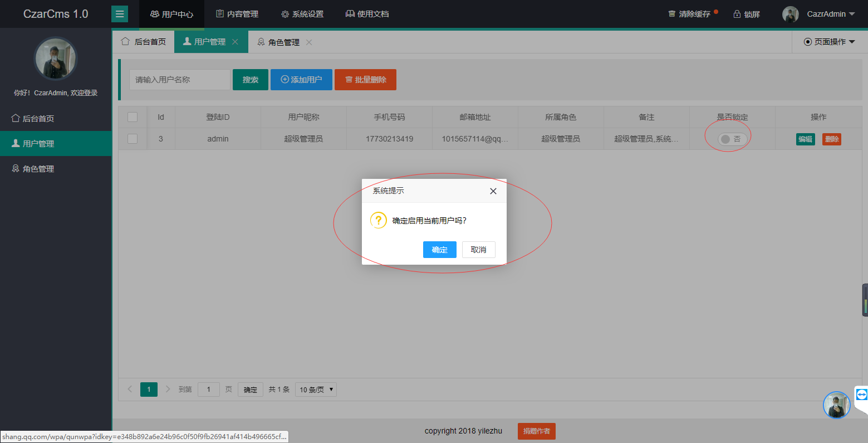Screen dimensions: 868x443
Task: Open the 系统设置 top menu
Action: tap(302, 14)
